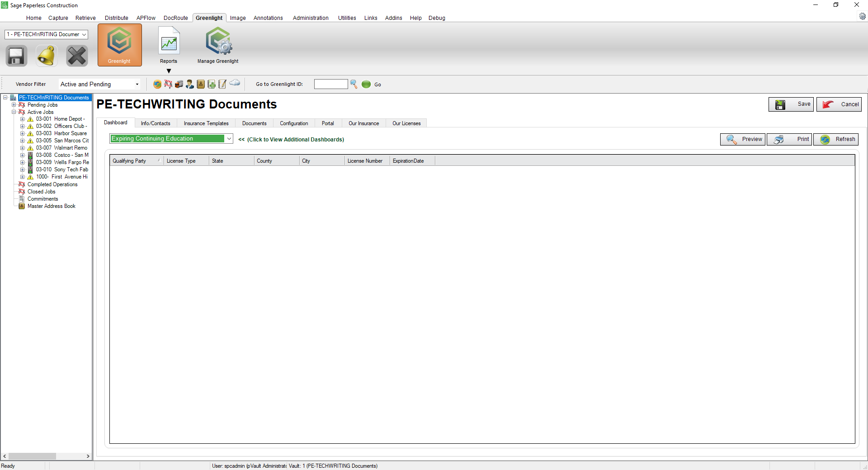Click the tree panel scroll right arrow
This screenshot has height=470, width=868.
[88, 456]
